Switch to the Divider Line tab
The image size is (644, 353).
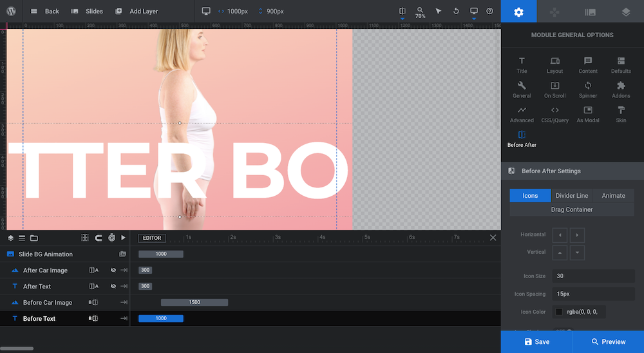point(572,196)
